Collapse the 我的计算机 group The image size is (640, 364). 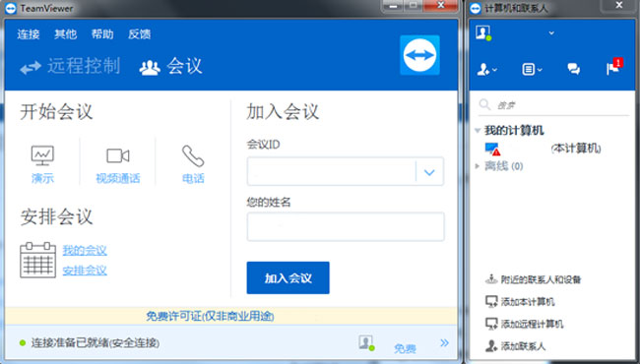478,131
